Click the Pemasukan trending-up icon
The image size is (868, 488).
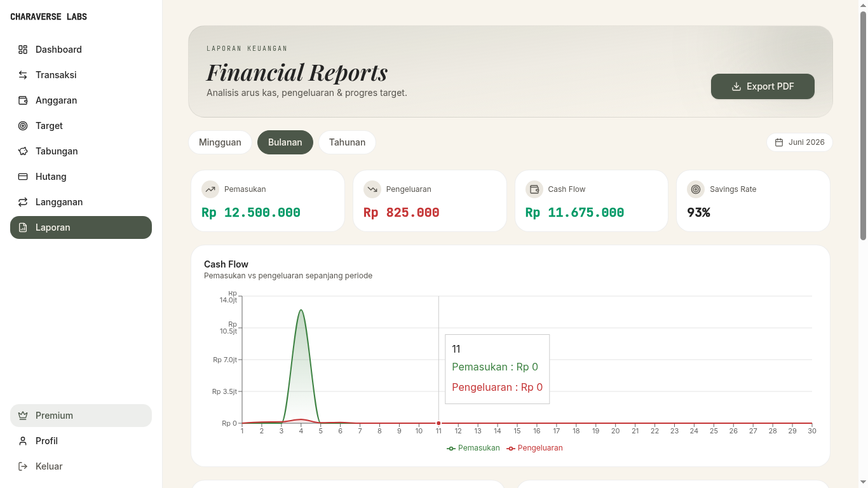click(x=210, y=189)
